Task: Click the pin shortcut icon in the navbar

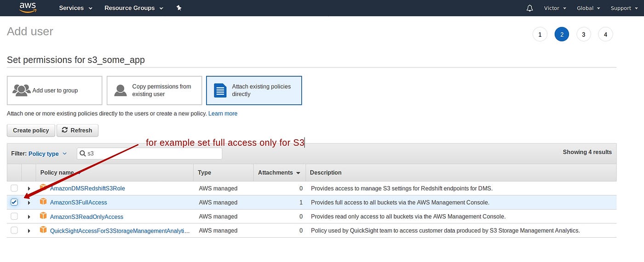Action: 179,8
